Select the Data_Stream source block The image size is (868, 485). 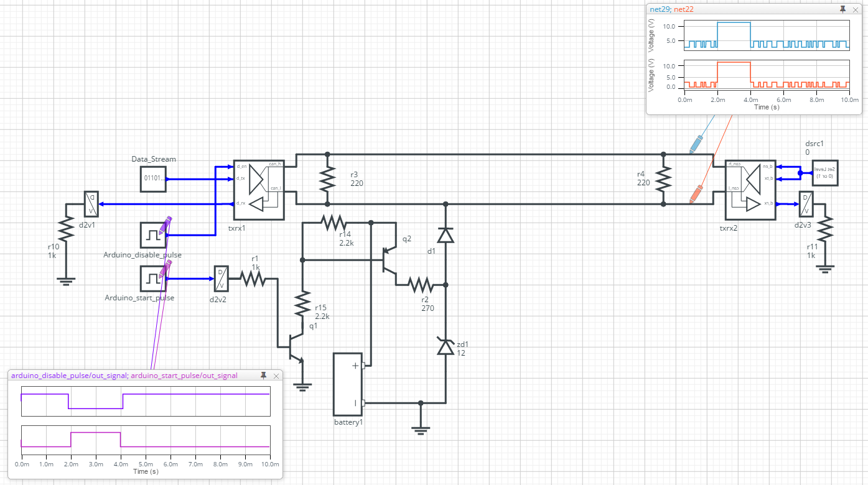152,179
